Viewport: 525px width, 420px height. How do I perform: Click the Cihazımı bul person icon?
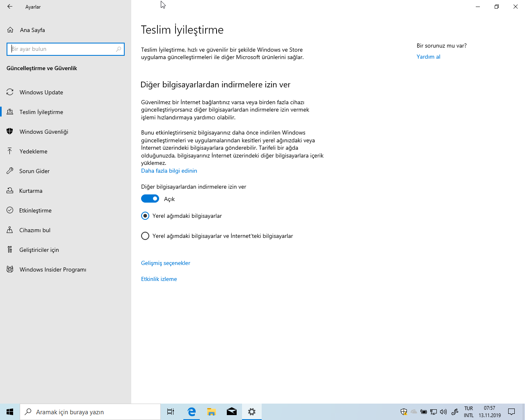point(10,230)
